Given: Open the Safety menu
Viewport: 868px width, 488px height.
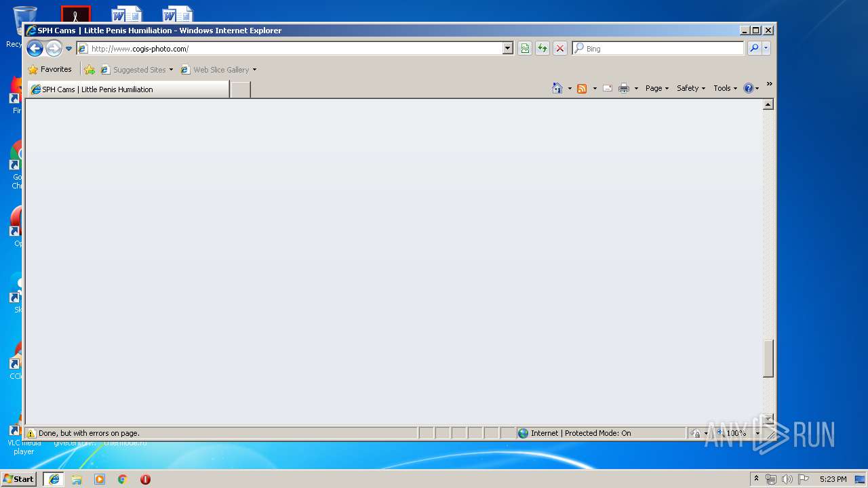Looking at the screenshot, I should 691,88.
